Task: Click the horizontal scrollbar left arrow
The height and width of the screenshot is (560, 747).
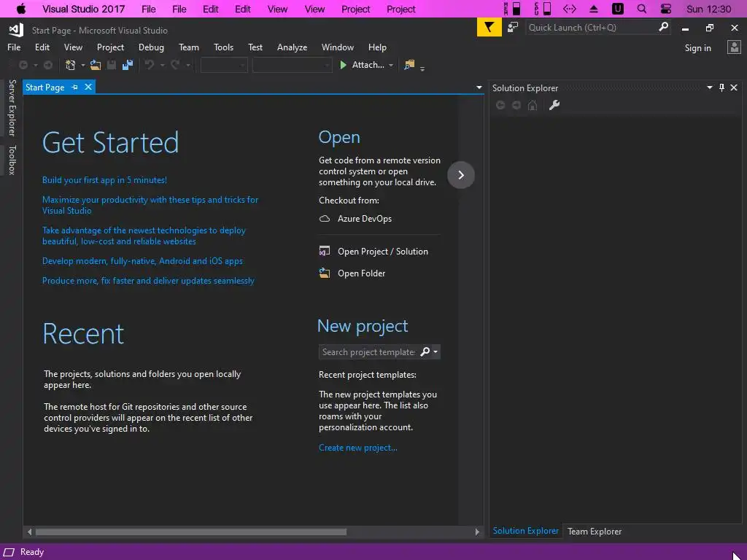Action: tap(29, 532)
